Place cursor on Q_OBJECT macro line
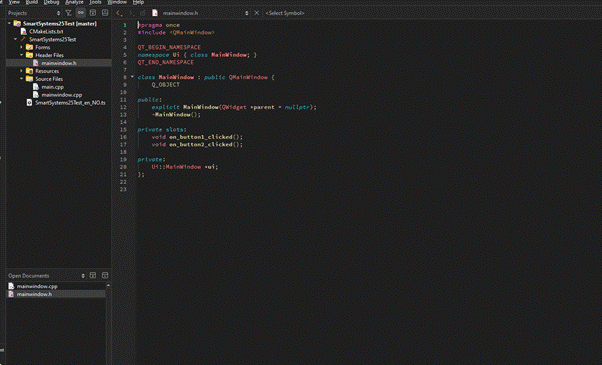Viewport: 602px width, 365px height. coord(165,85)
